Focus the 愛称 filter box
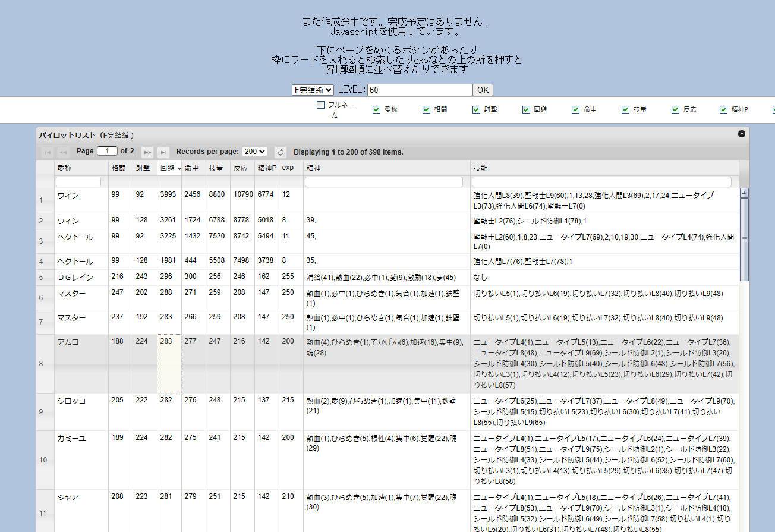 tap(78, 182)
